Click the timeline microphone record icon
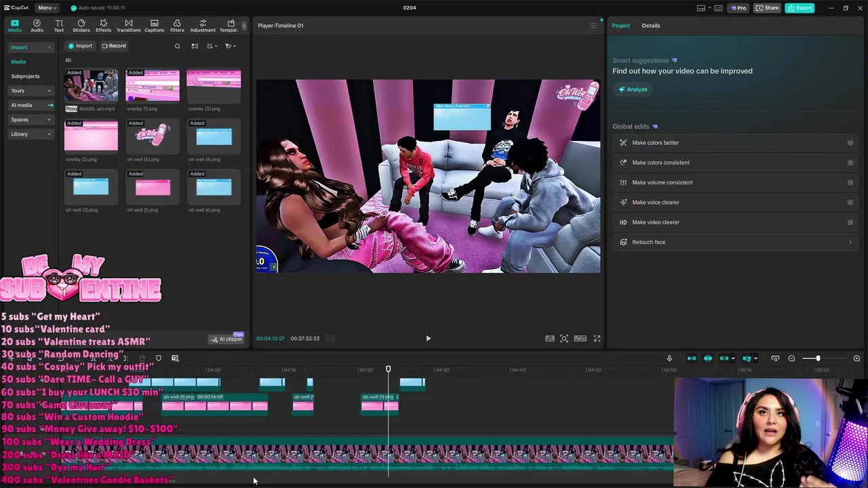 pos(669,359)
